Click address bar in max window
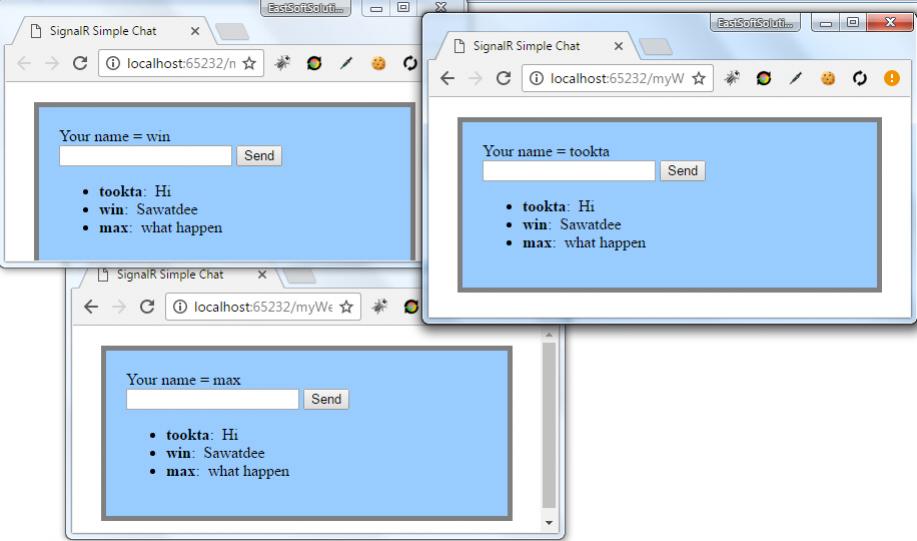Viewport: 917px width, 541px height. point(263,306)
